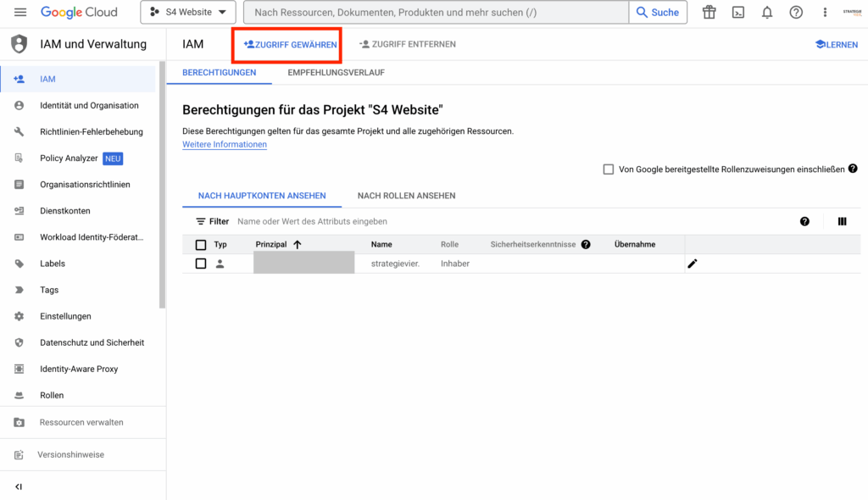Edit principal with the pencil icon
This screenshot has height=500, width=868.
(692, 264)
